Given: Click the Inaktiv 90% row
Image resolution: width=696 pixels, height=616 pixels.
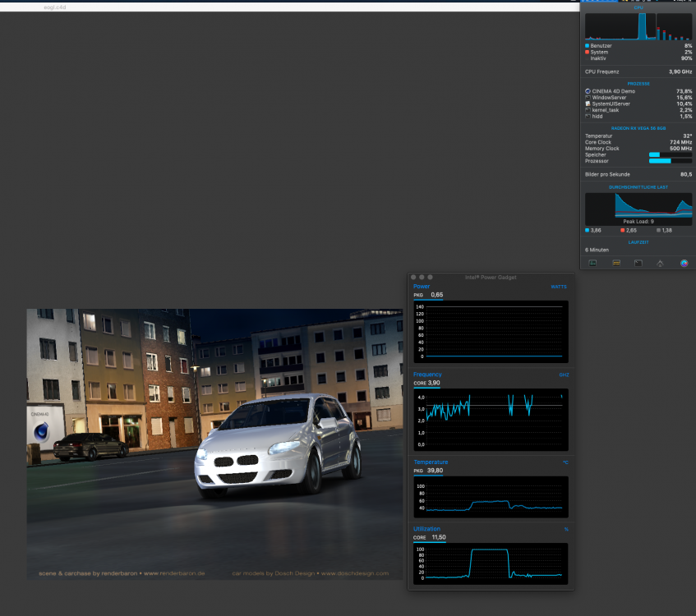Looking at the screenshot, I should pyautogui.click(x=638, y=58).
